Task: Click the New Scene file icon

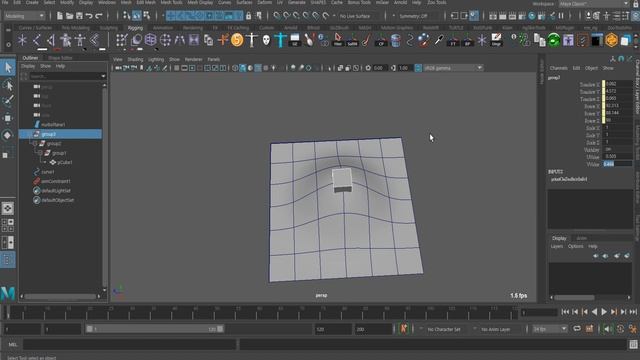Action: click(60, 16)
